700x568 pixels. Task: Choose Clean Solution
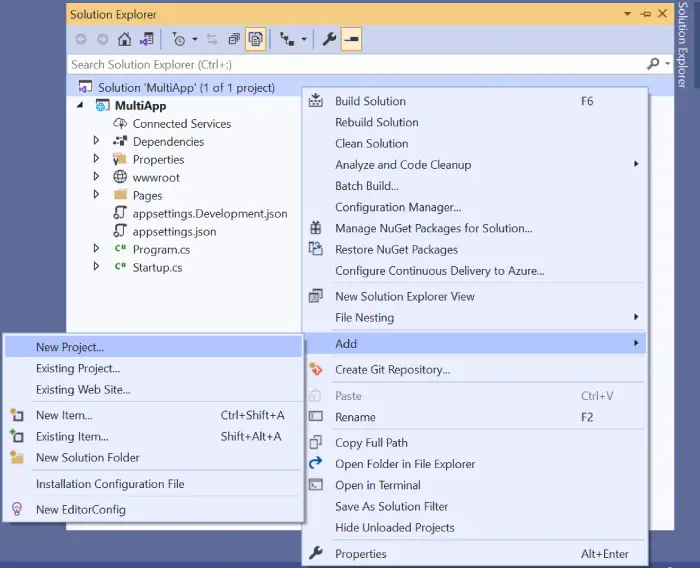[475, 144]
